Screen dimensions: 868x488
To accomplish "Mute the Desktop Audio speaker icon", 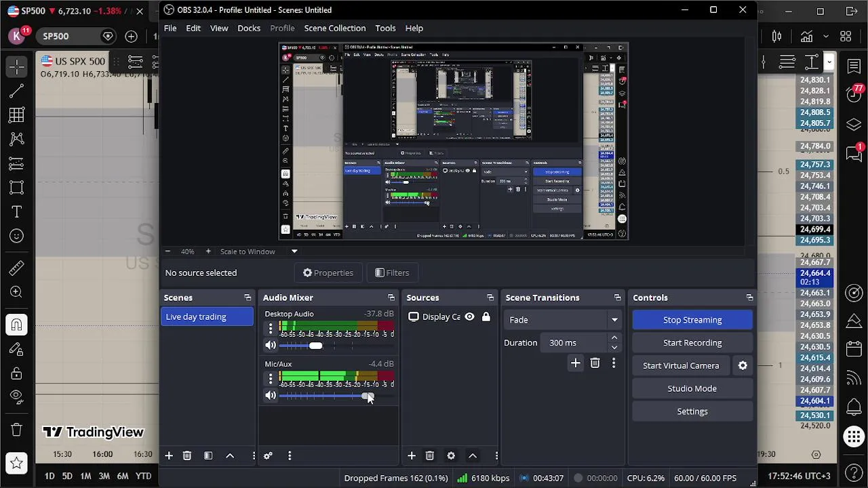I will coord(271,346).
